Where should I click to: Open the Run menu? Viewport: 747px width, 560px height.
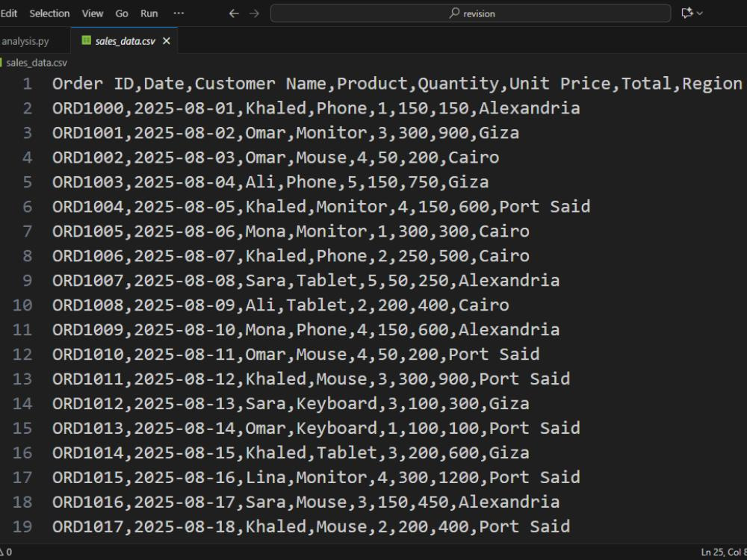pos(149,13)
